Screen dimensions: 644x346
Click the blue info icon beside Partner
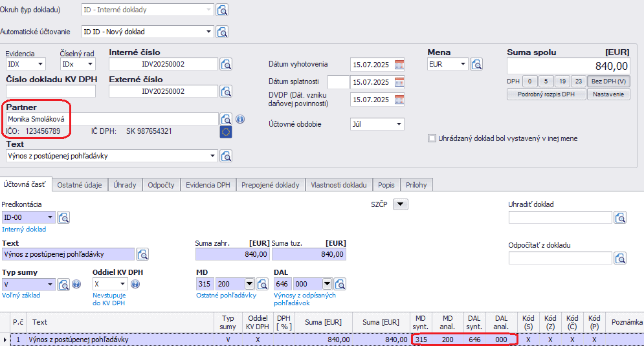tap(239, 119)
